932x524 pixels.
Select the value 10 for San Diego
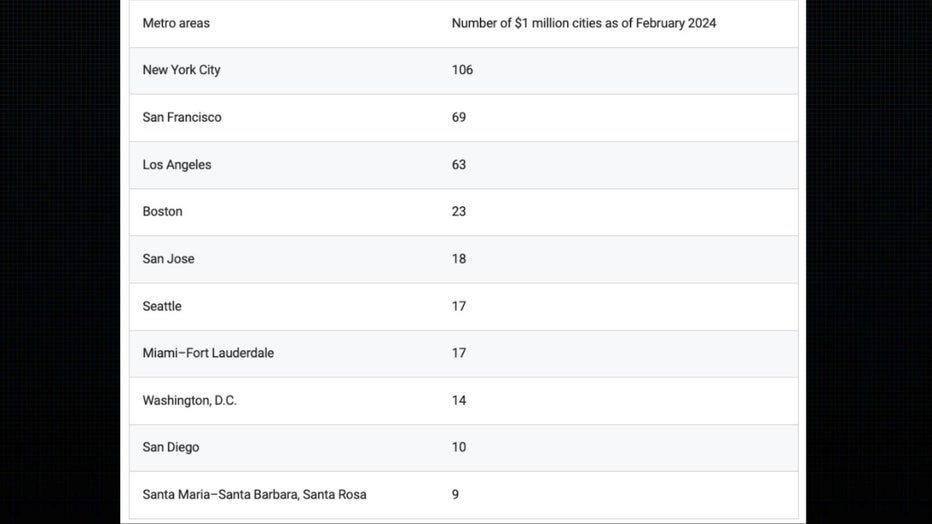click(x=459, y=447)
